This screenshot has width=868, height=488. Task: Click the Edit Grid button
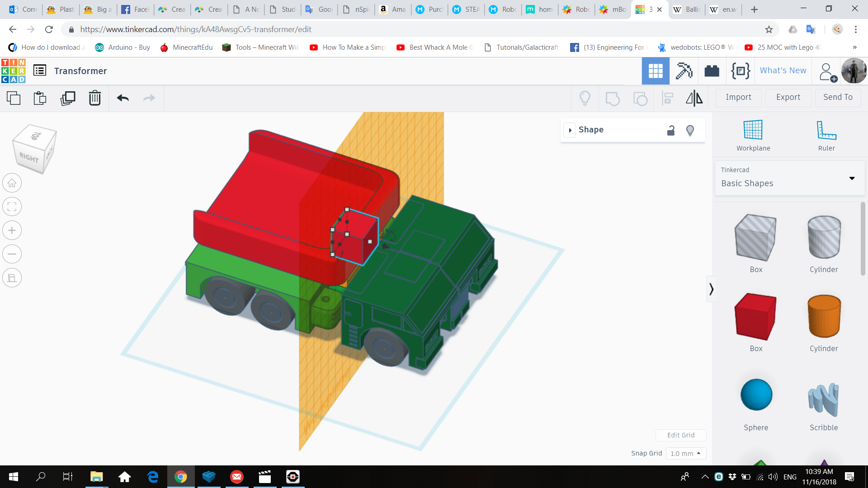681,435
